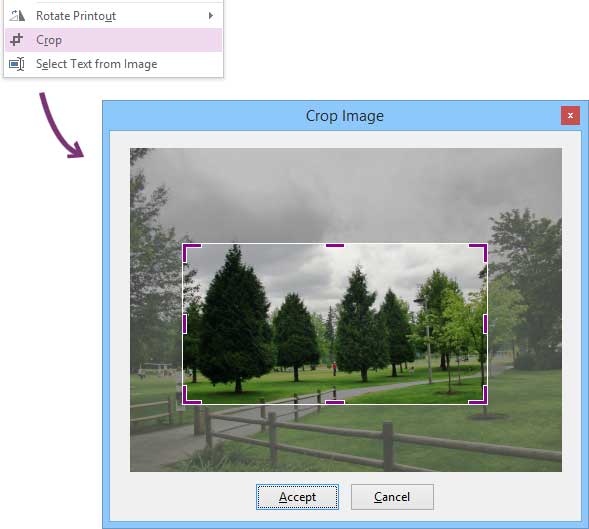This screenshot has height=529, width=589.
Task: Click the bottom-right crop corner handle
Action: (x=479, y=395)
